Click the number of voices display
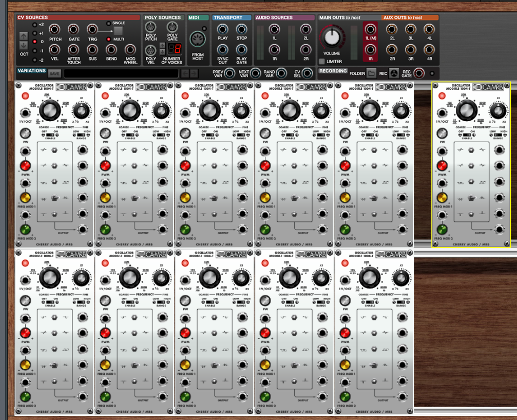This screenshot has height=420, width=517. coord(175,49)
